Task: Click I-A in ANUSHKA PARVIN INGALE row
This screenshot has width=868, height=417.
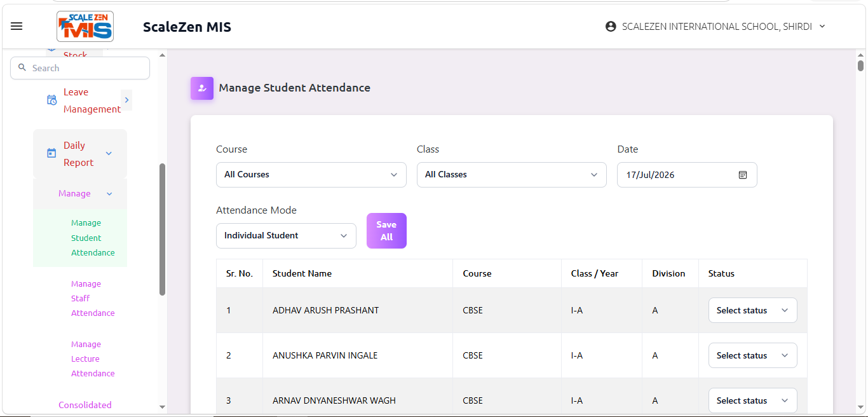Action: click(577, 355)
